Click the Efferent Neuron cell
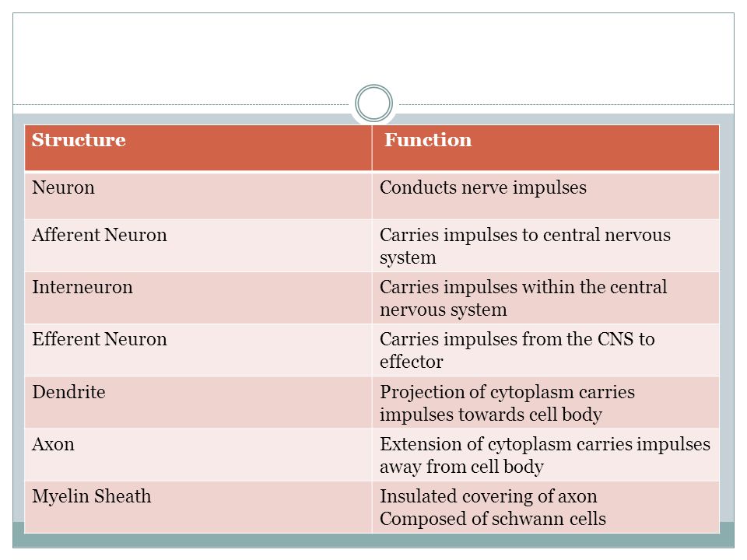This screenshot has width=747, height=560. click(198, 351)
